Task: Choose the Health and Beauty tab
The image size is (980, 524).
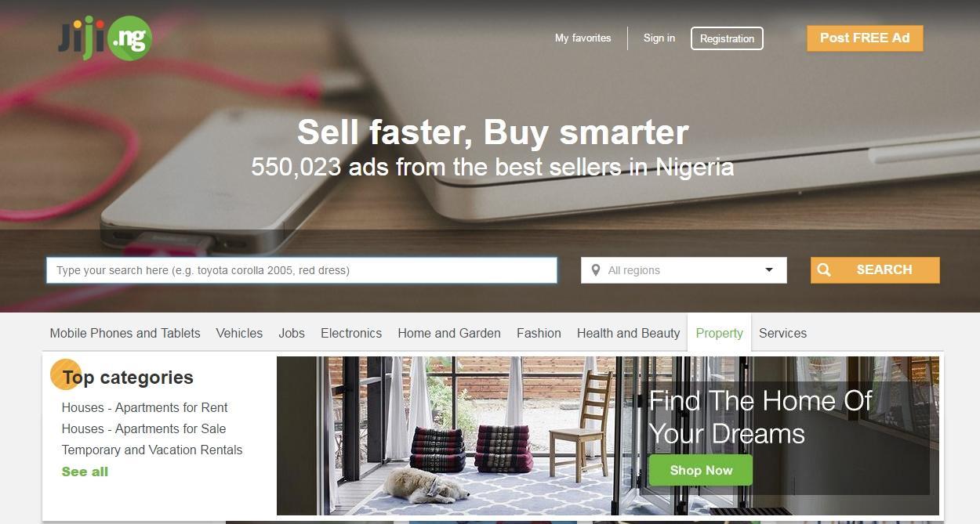Action: [x=628, y=333]
